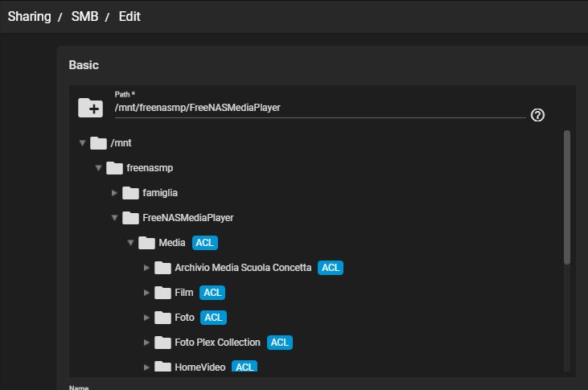Click the folder tree vertical scrollbar
The image size is (588, 390).
pyautogui.click(x=566, y=197)
